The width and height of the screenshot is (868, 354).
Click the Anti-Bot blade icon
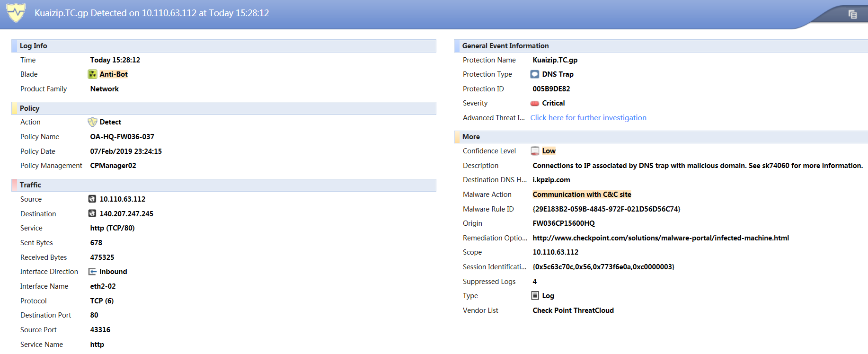pos(93,74)
